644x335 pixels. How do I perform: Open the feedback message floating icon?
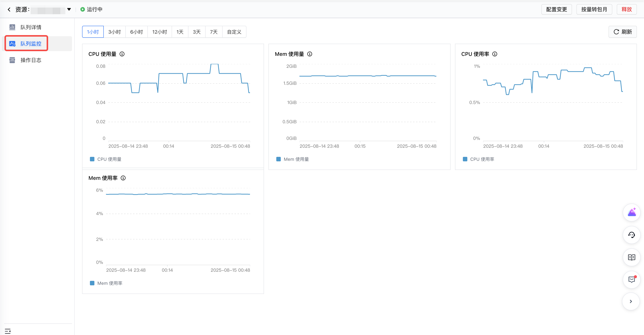632,280
